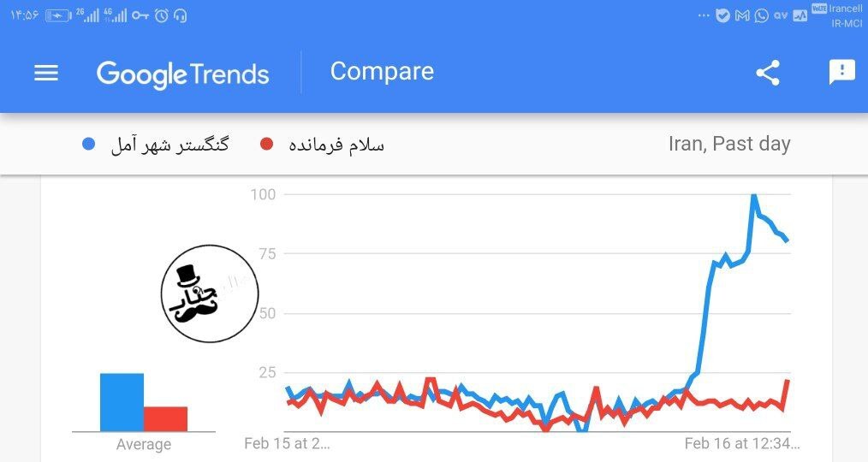Click the blue legend dot
This screenshot has width=868, height=462.
[x=88, y=145]
